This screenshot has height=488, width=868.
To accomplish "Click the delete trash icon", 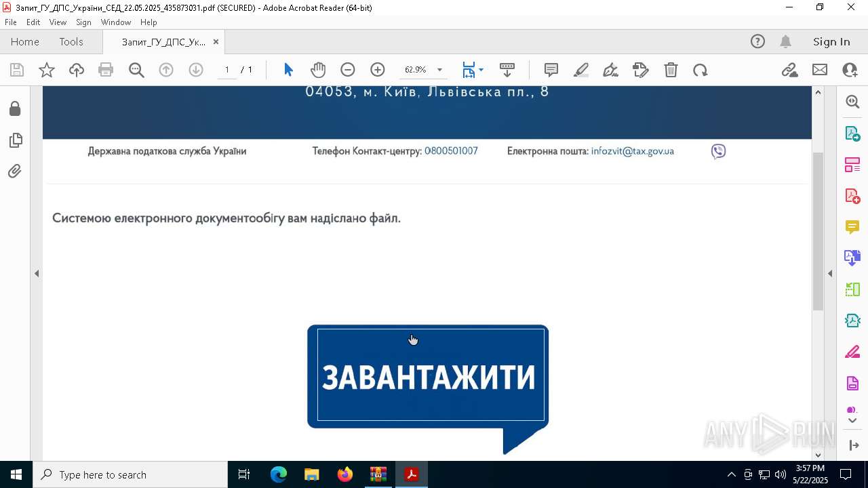I will click(671, 70).
